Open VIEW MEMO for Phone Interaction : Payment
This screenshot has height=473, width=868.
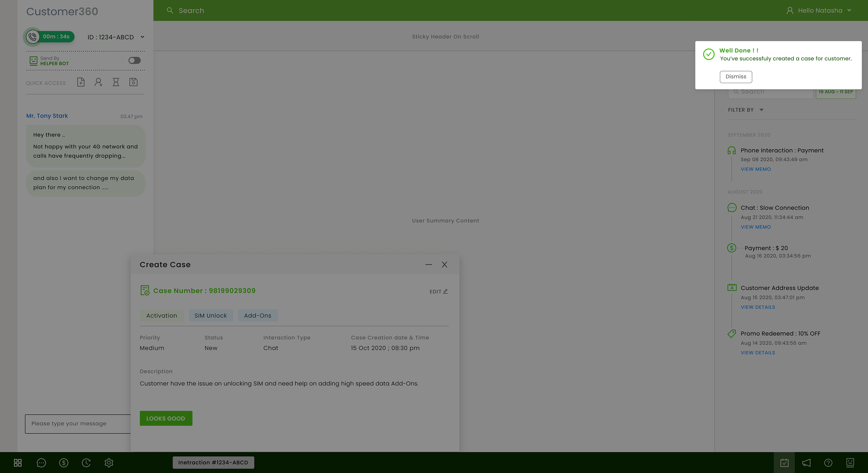(756, 169)
